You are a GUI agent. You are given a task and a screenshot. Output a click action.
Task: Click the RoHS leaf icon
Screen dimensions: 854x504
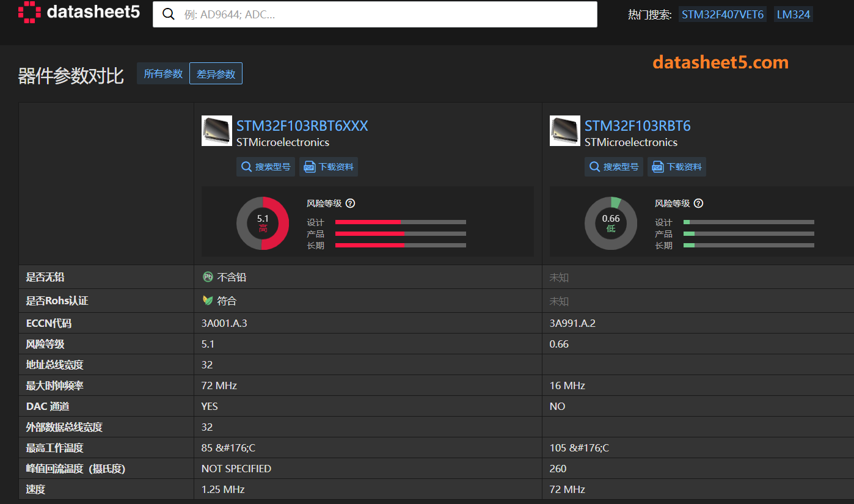pyautogui.click(x=208, y=301)
